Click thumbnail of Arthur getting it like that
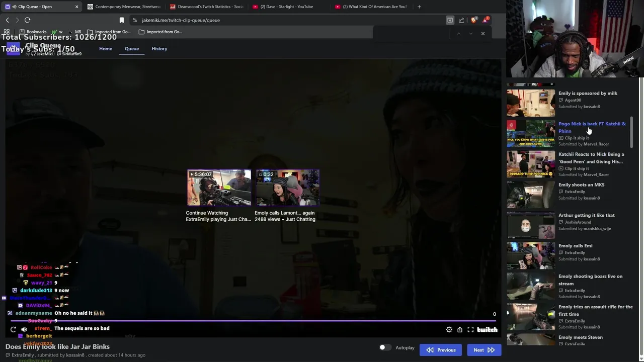 click(531, 225)
